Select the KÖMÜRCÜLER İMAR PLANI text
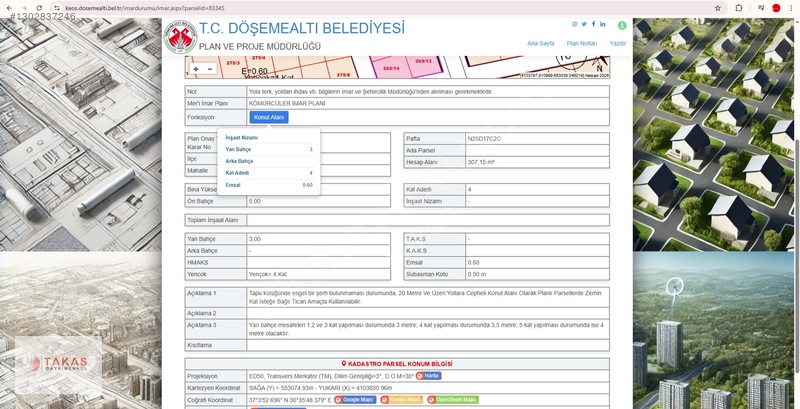 pyautogui.click(x=287, y=103)
